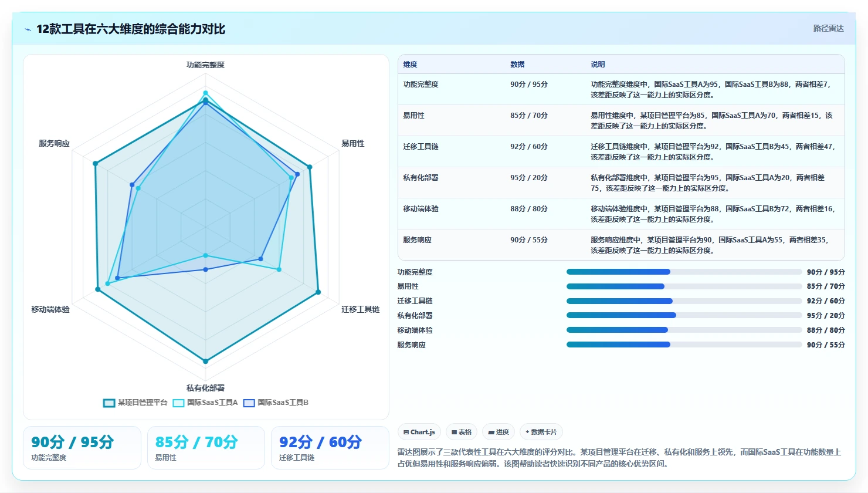Click the 数据卡片 chip

coord(541,432)
